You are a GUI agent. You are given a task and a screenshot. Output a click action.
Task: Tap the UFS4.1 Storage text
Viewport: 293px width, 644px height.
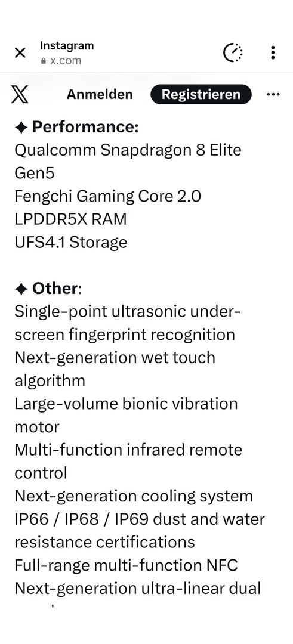tap(70, 242)
